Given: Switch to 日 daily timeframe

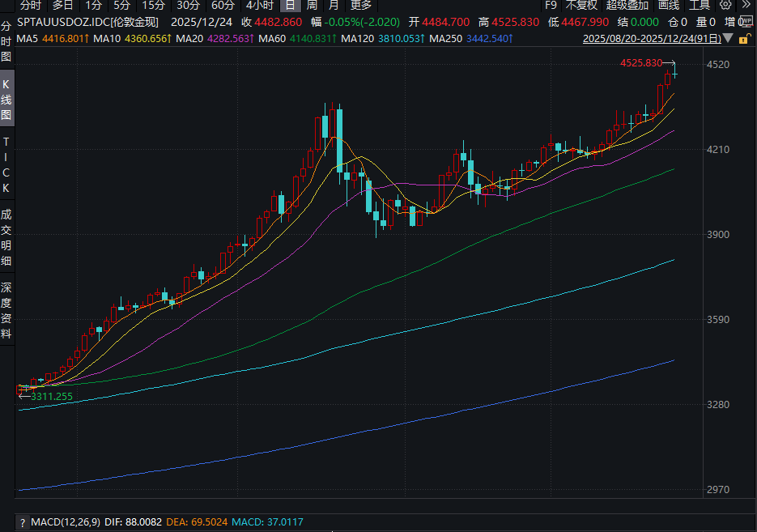Looking at the screenshot, I should coord(289,5).
